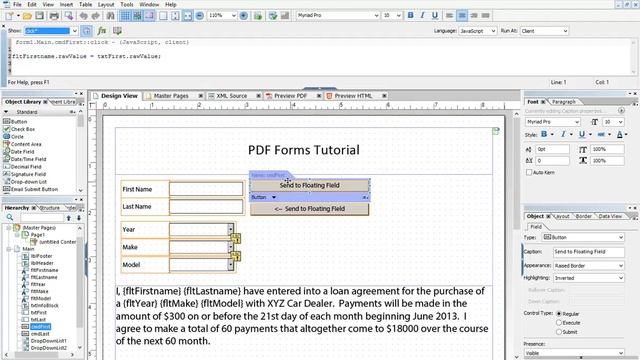
Task: Click the Zoom In plus icon
Action: (244, 16)
